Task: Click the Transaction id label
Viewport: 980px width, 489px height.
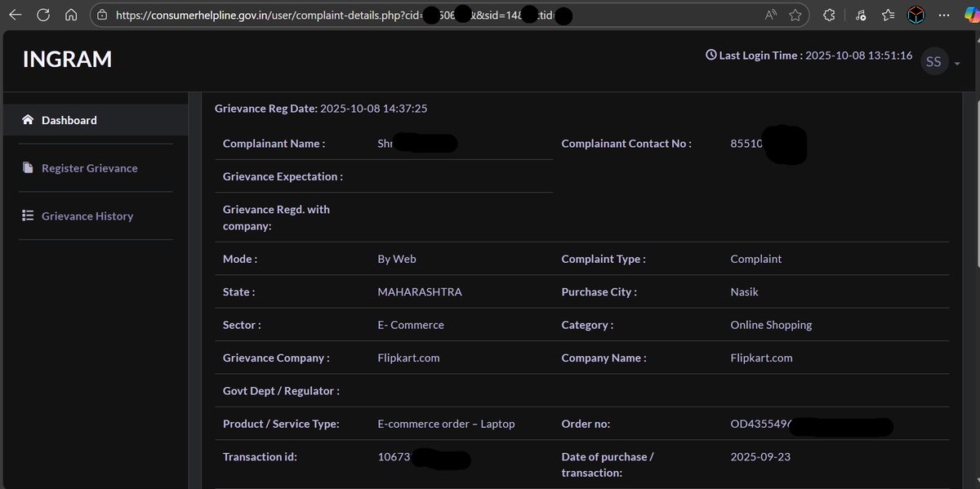Action: (x=260, y=457)
